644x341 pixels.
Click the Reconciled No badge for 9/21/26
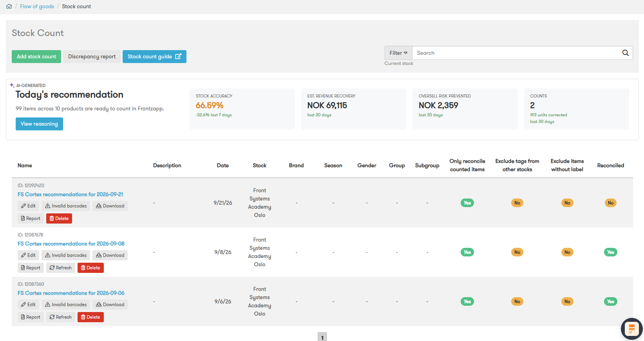pos(610,203)
